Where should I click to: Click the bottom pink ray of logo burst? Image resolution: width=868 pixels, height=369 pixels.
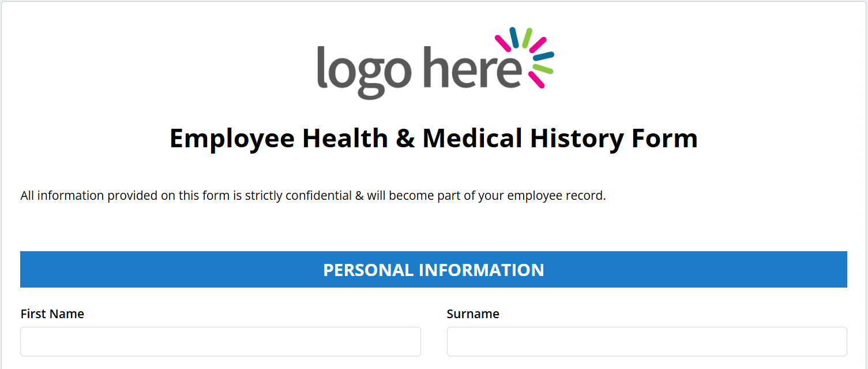pyautogui.click(x=536, y=81)
